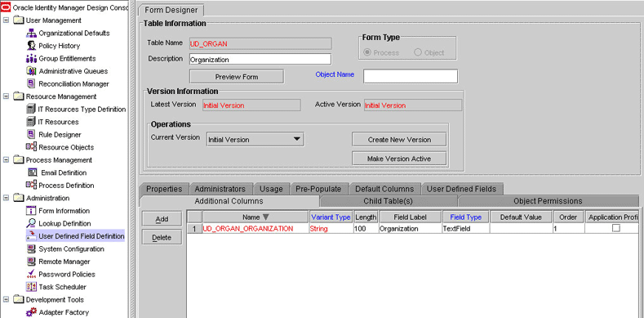Viewport: 644px width, 318px height.
Task: Click the Task Scheduler icon
Action: point(31,287)
